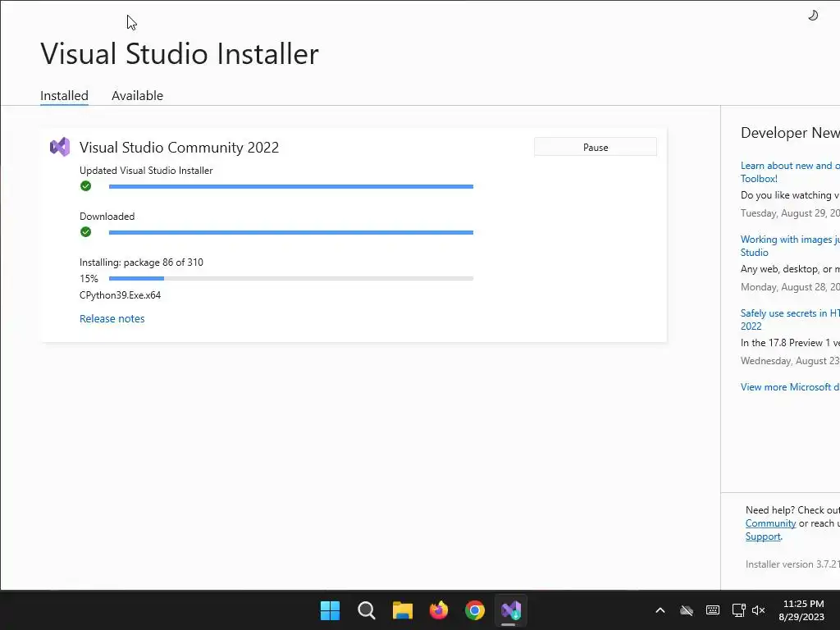This screenshot has width=840, height=630.
Task: Click 'Wednesday, August 23' news date
Action: point(790,361)
